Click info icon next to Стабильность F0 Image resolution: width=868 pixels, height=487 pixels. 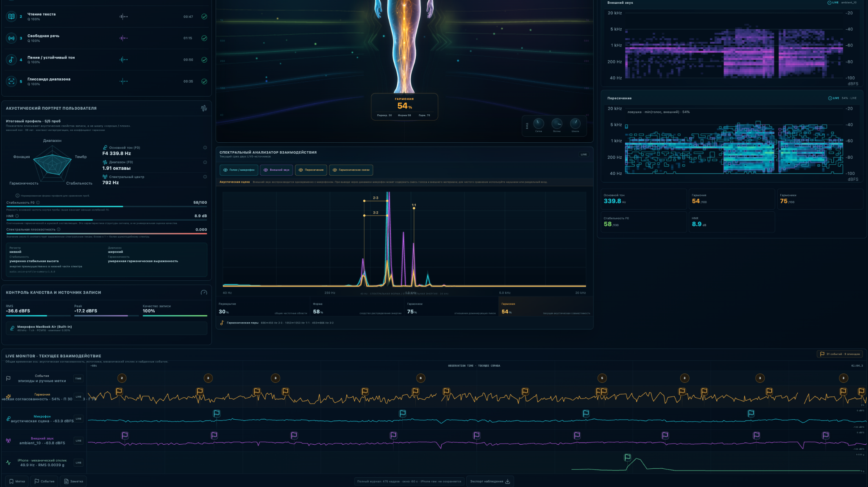coord(38,202)
